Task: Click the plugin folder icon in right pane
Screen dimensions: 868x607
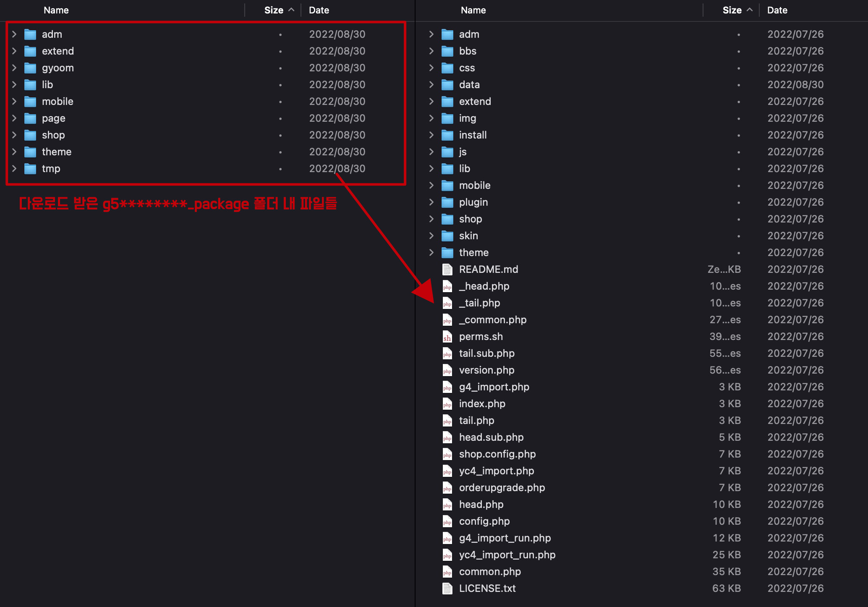Action: pyautogui.click(x=447, y=202)
